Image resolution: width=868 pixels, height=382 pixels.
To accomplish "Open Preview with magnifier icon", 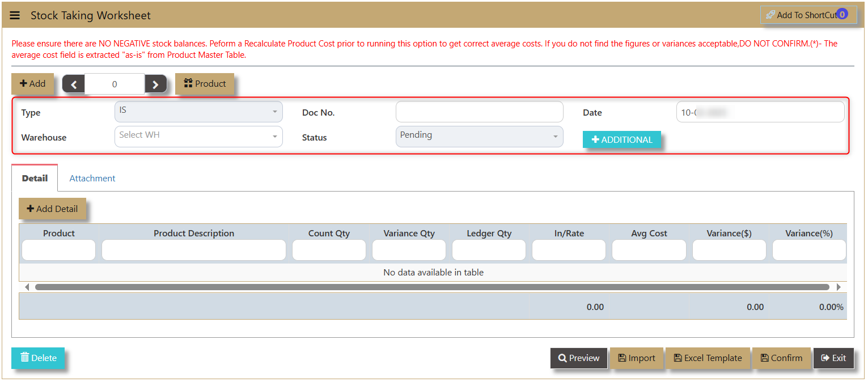I will pos(579,358).
